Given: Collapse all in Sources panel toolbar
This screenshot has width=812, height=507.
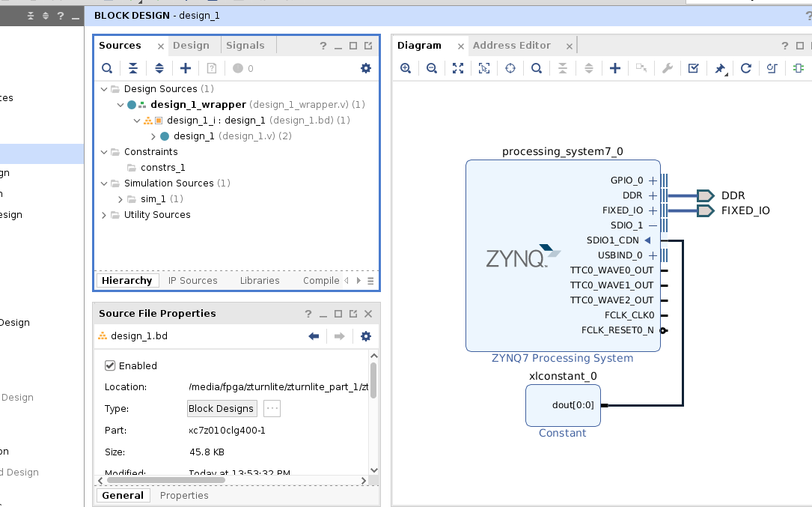Looking at the screenshot, I should tap(133, 68).
